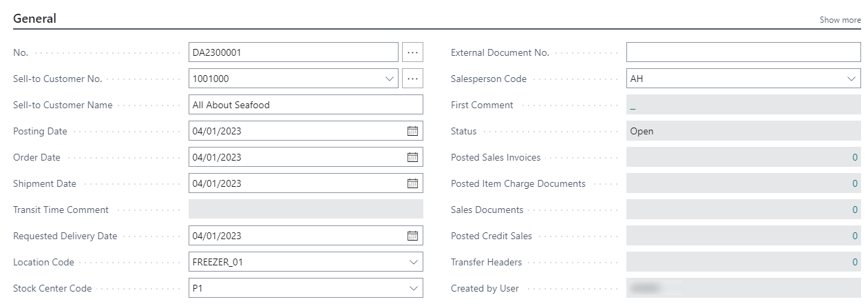Open calendar picker for Shipment Date
This screenshot has height=304, width=868.
[412, 183]
